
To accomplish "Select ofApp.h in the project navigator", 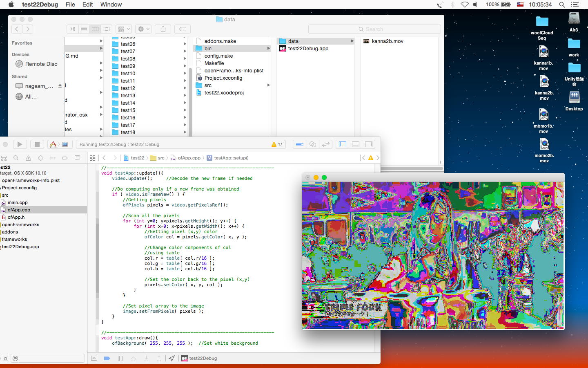I will (16, 217).
